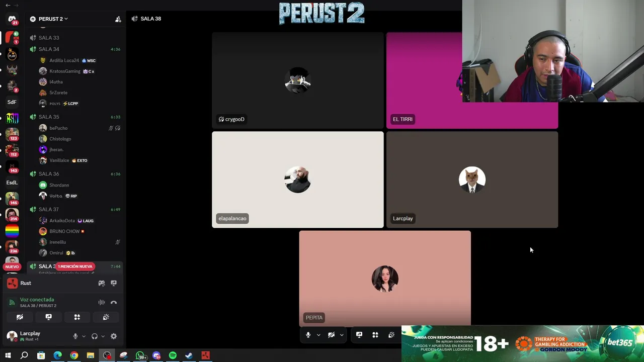Select the crygooD participant tile
This screenshot has width=644, height=362.
pos(298,80)
